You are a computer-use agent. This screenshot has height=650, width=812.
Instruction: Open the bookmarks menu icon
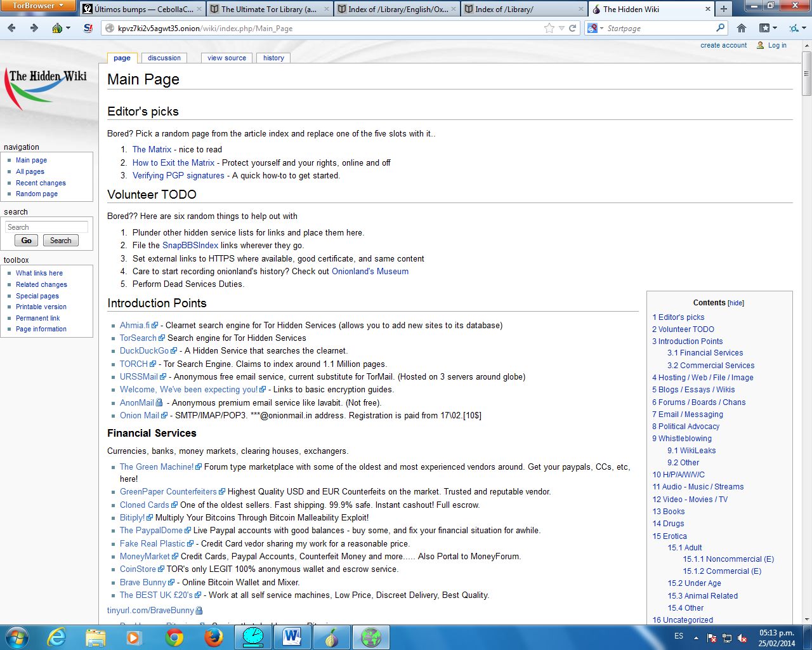tap(768, 28)
